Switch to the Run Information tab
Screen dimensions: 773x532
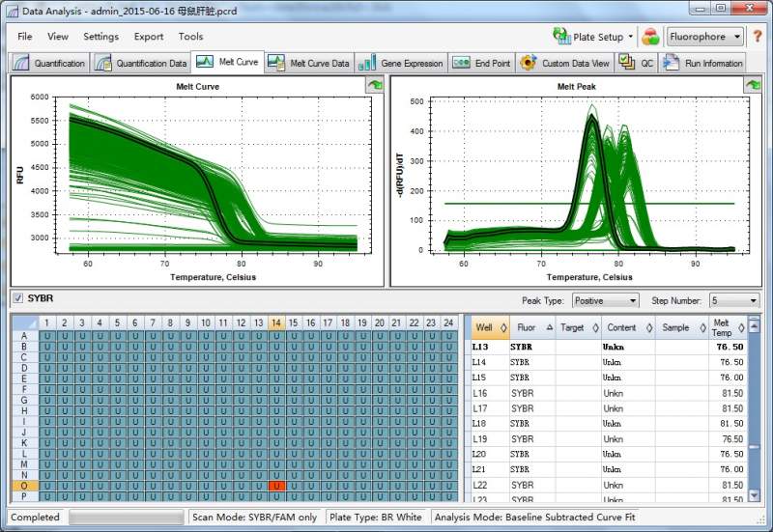(x=702, y=63)
